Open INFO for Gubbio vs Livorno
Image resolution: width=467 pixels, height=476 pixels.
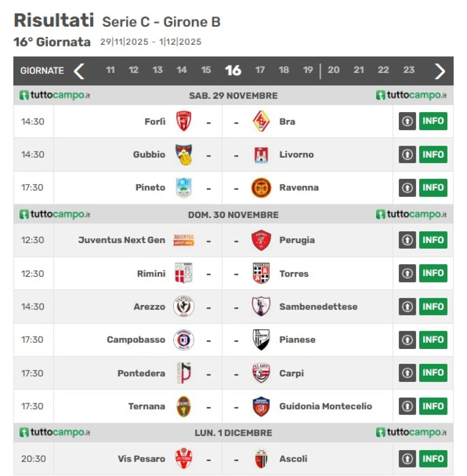coord(433,155)
